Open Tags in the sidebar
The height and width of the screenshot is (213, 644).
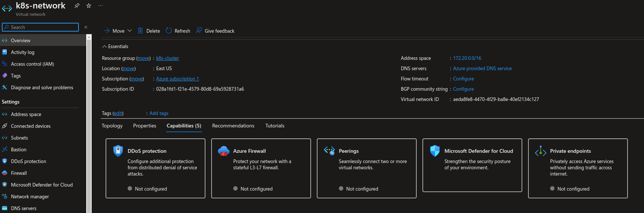[16, 76]
